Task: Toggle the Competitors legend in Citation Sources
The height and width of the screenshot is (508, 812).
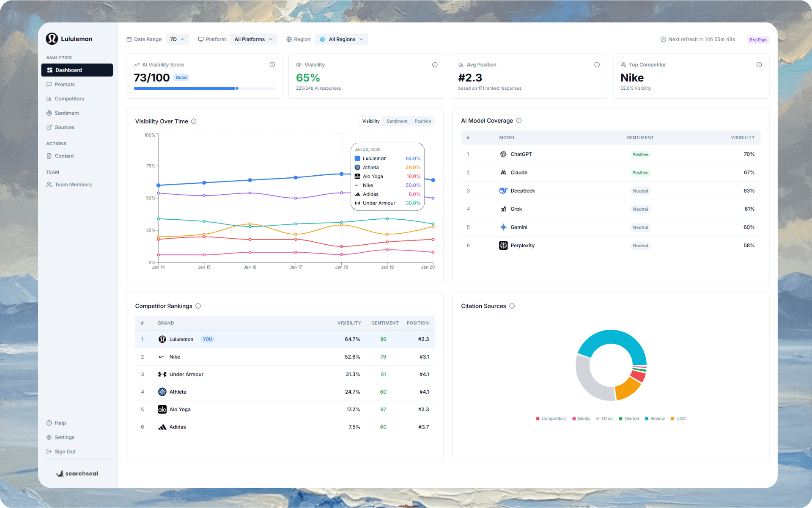Action: pyautogui.click(x=551, y=418)
